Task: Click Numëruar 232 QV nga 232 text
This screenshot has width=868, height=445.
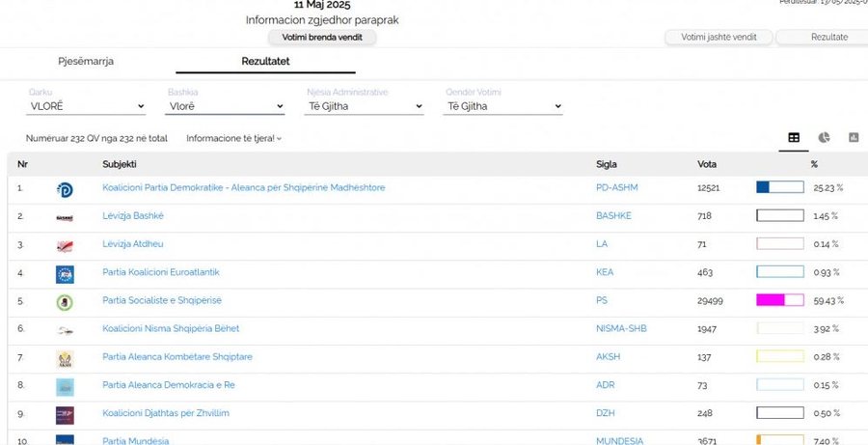Action: click(x=96, y=139)
